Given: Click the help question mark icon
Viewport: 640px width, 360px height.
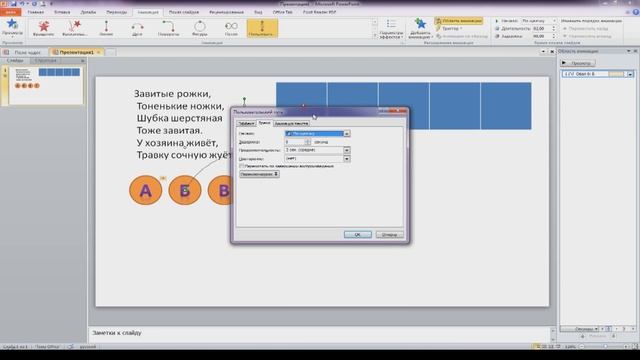Looking at the screenshot, I should point(636,12).
